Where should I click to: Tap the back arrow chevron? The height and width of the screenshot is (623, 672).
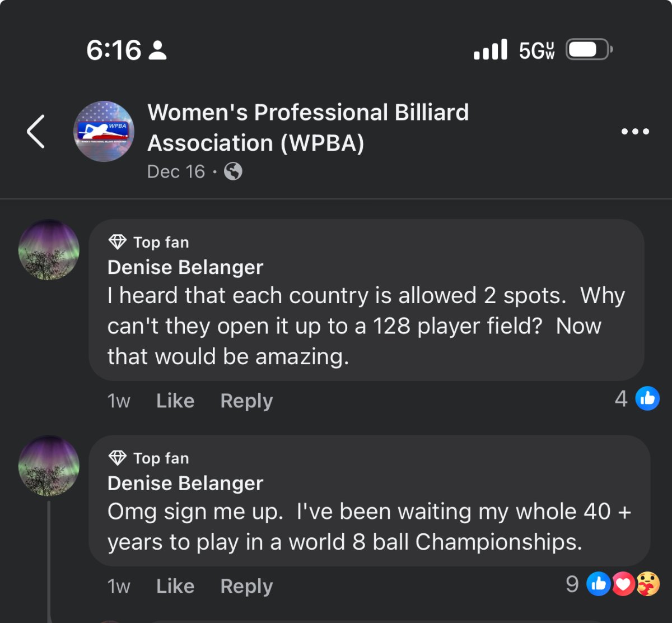pyautogui.click(x=36, y=132)
